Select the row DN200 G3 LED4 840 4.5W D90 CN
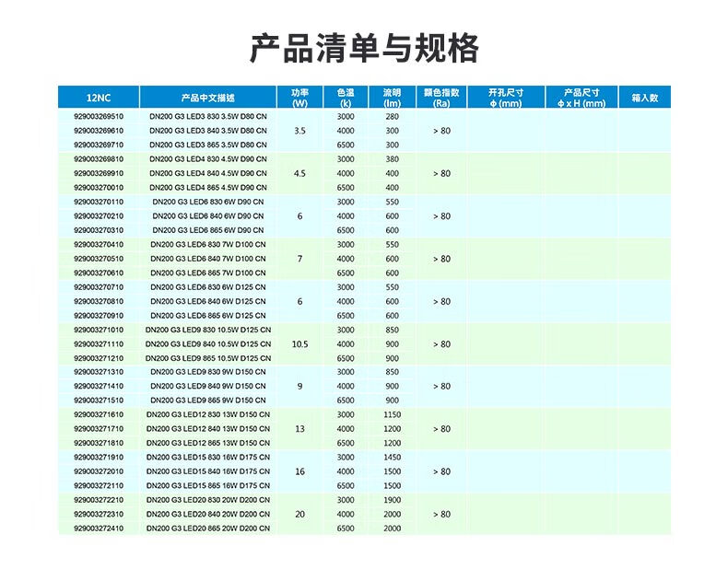The image size is (728, 569). (208, 173)
